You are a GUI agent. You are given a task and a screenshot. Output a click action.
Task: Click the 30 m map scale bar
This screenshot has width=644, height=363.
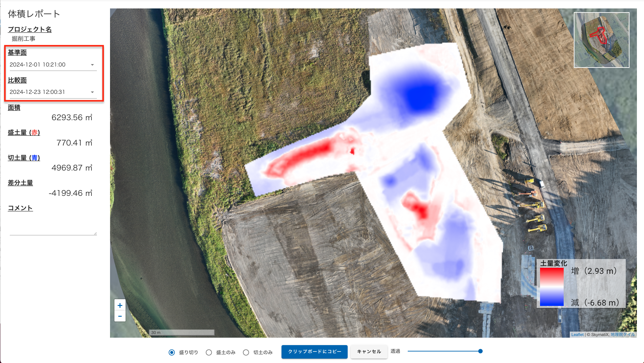[x=182, y=333]
